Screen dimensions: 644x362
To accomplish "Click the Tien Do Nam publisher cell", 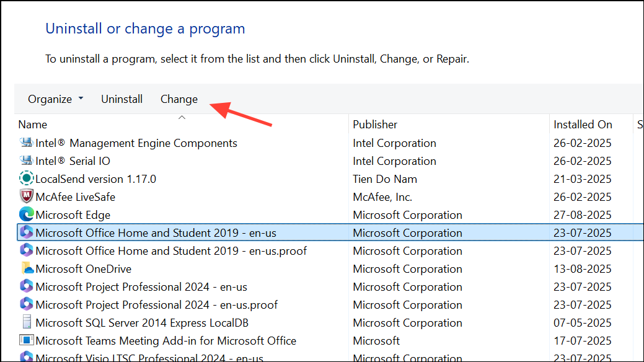I will coord(385,179).
